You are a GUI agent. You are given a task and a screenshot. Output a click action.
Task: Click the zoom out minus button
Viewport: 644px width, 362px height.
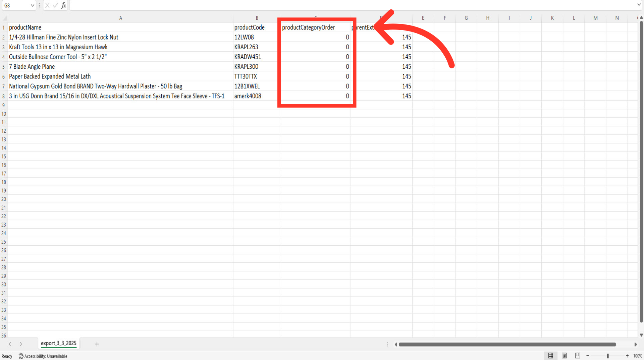[588, 356]
